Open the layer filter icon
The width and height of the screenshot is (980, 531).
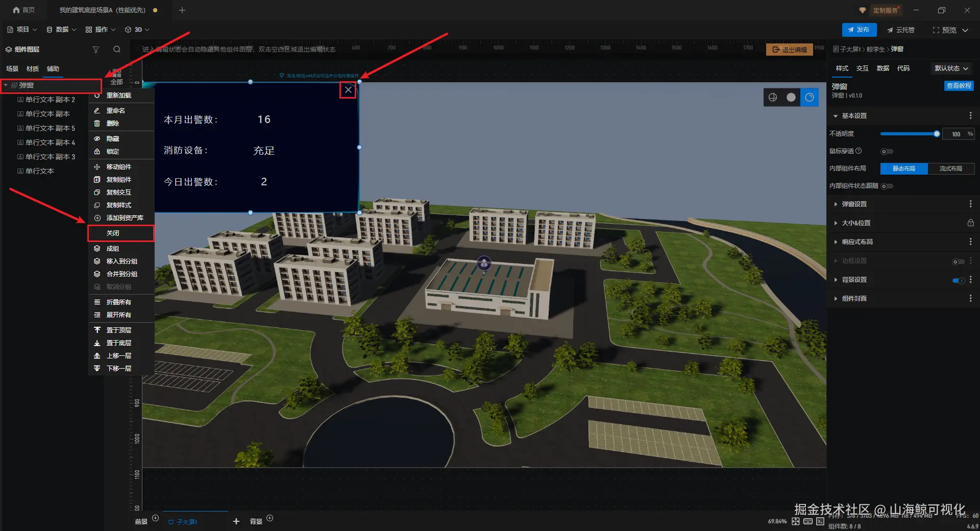tap(95, 50)
